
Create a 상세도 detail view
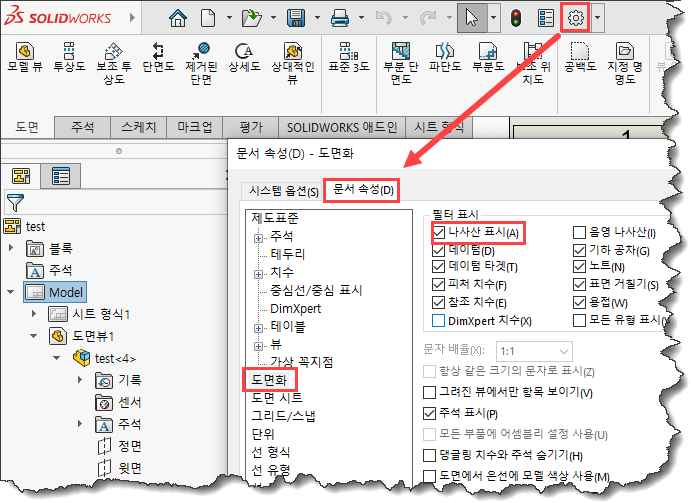tap(244, 57)
